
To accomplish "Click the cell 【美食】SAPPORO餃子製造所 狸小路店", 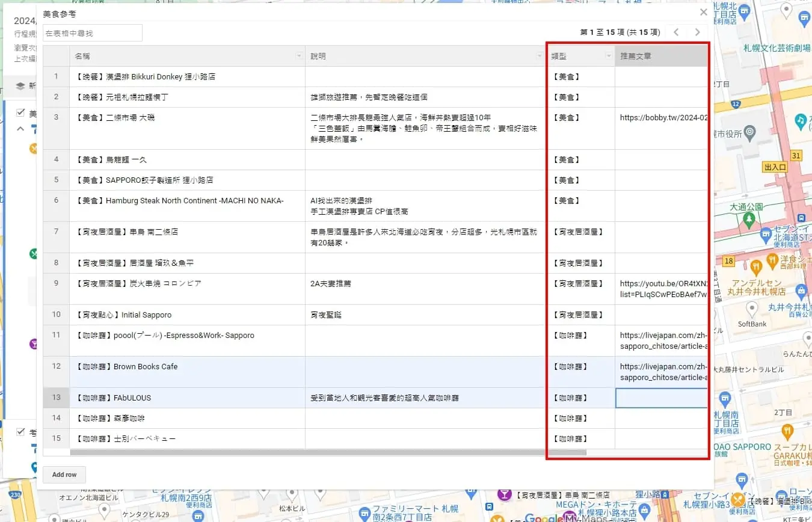I will click(188, 180).
